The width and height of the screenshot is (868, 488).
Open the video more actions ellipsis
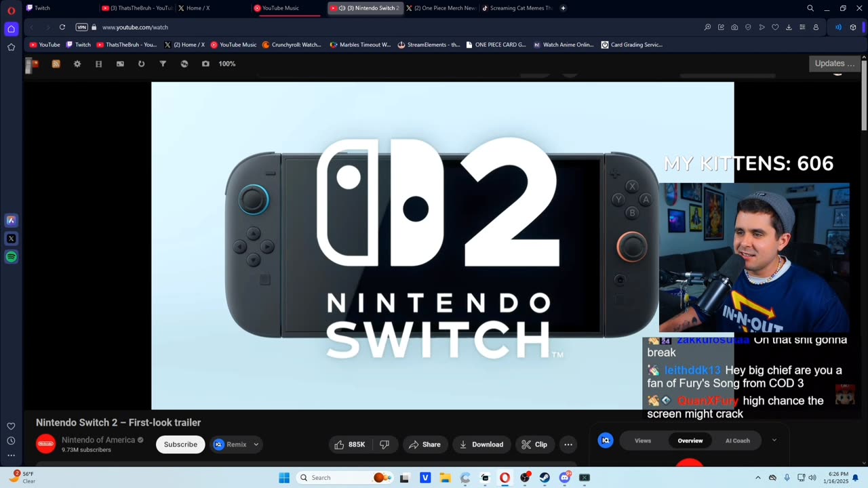(x=568, y=445)
